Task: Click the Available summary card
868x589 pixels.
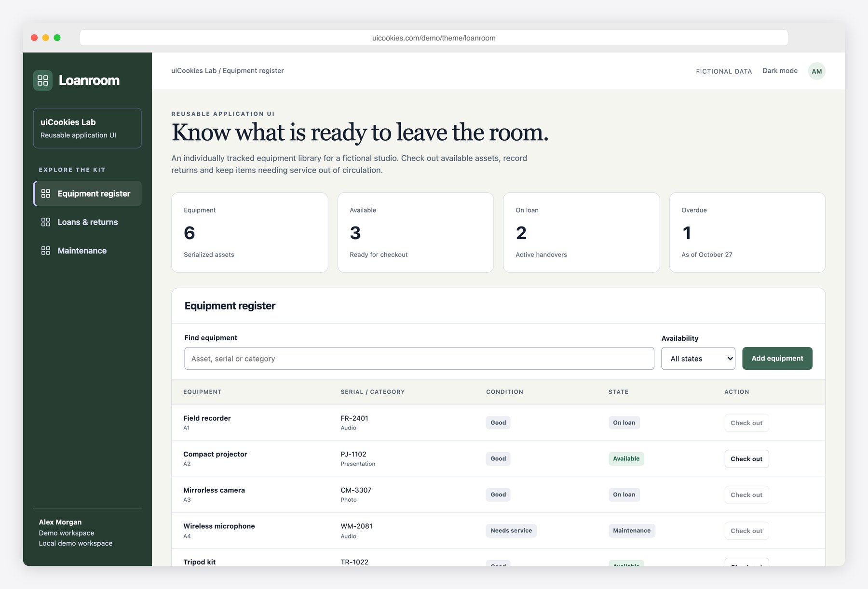Action: (x=416, y=233)
